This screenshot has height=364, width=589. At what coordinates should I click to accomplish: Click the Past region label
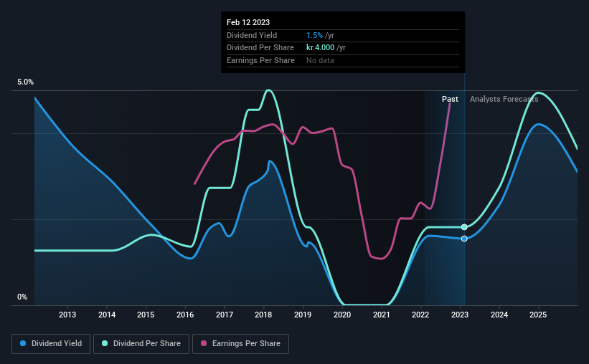tap(450, 99)
